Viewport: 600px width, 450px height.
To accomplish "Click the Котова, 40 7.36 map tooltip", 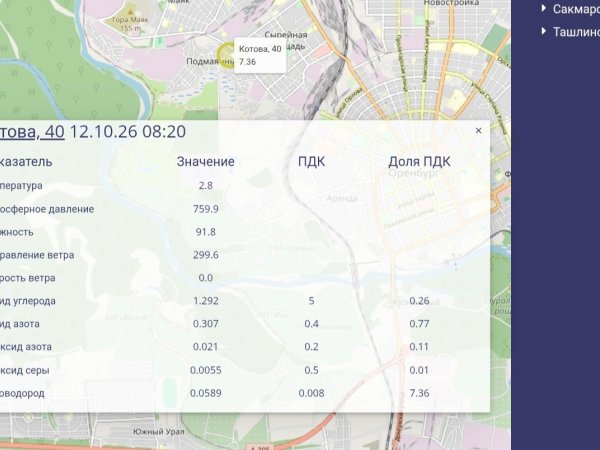I will tap(260, 55).
